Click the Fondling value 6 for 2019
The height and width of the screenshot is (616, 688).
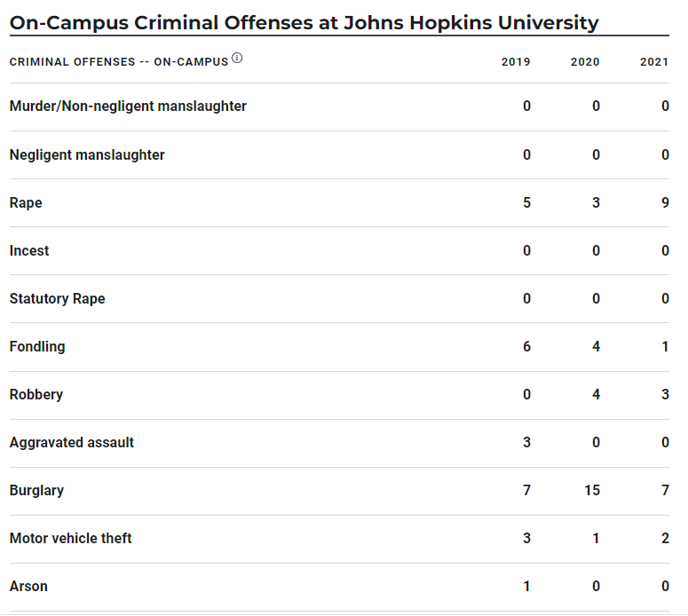tap(526, 346)
